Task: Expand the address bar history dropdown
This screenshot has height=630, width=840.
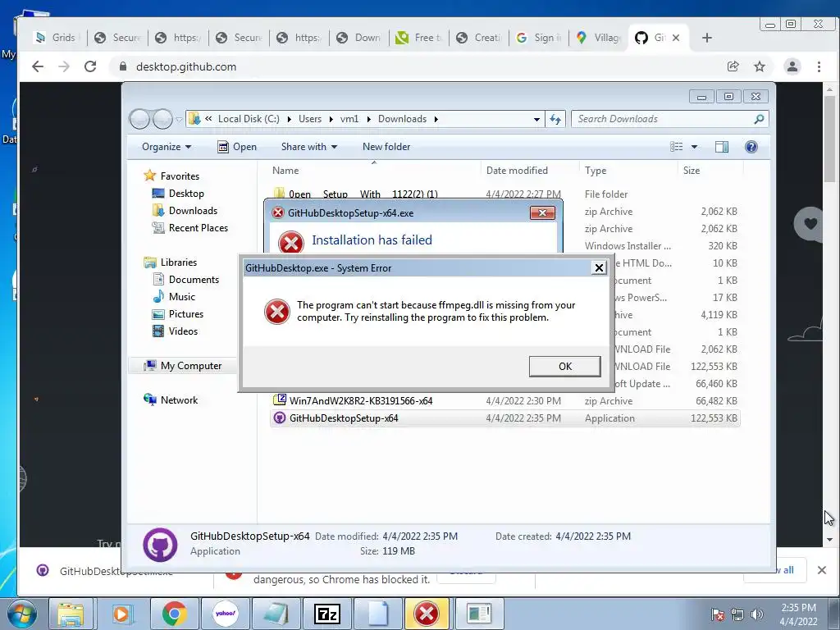Action: point(536,119)
